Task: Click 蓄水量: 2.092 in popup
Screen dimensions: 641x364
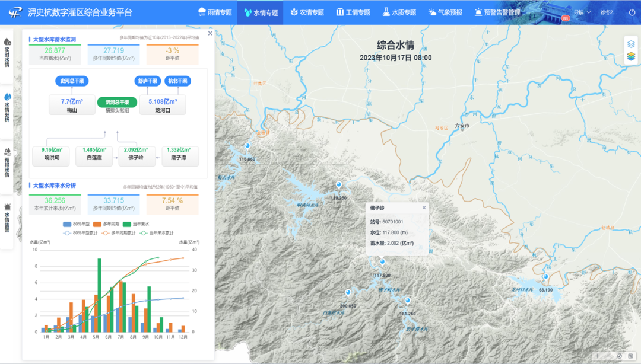Action: coord(392,243)
